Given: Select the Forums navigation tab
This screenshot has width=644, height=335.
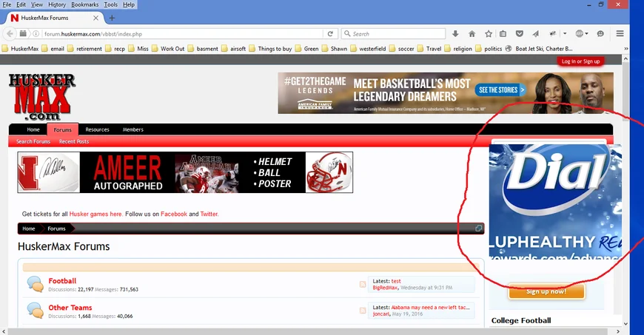Looking at the screenshot, I should 62,129.
